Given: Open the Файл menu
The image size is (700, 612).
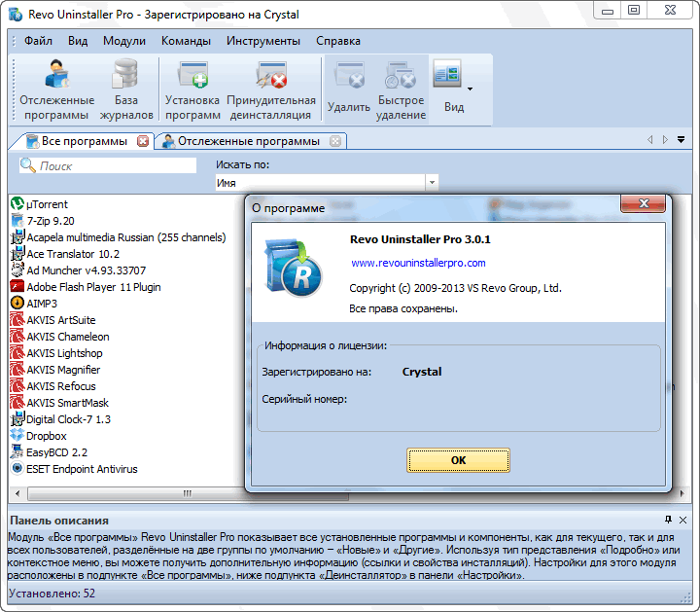Looking at the screenshot, I should pos(38,41).
